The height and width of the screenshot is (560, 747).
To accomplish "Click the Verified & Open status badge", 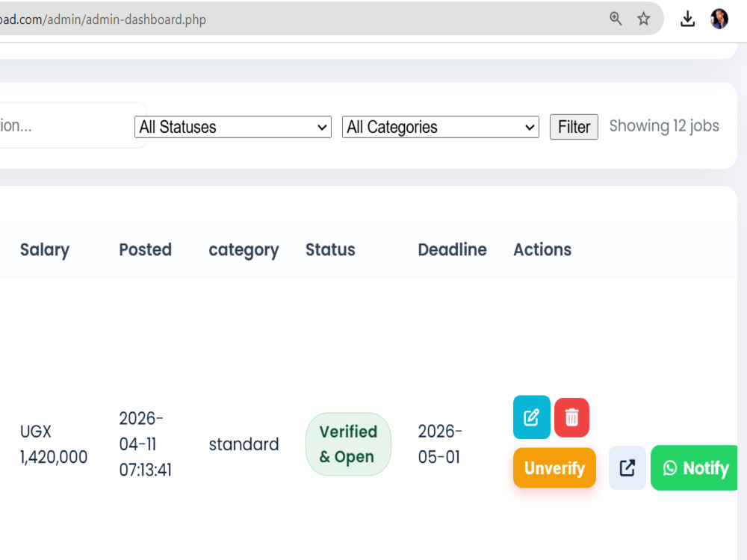I will pos(348,444).
